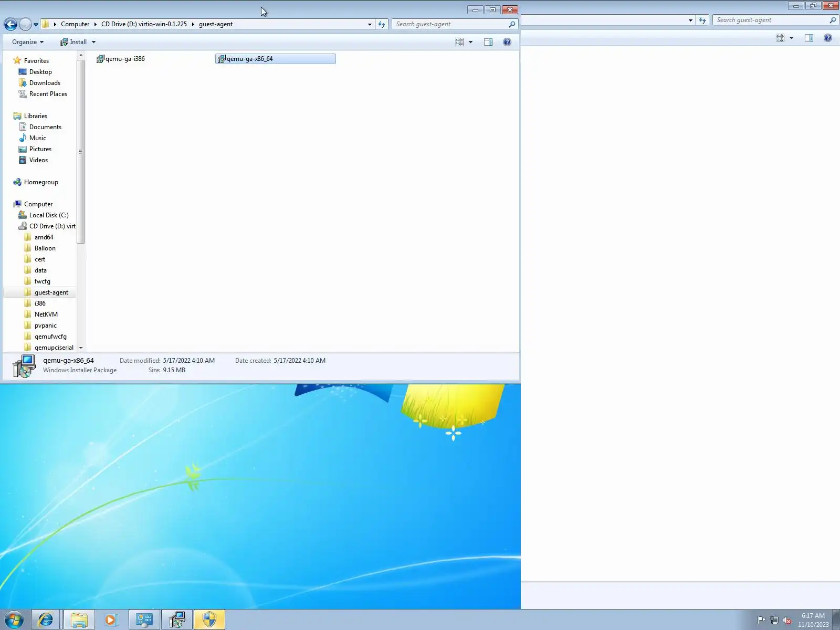Select Computer in the navigation pane
Screen dimensions: 840x630
[38, 204]
